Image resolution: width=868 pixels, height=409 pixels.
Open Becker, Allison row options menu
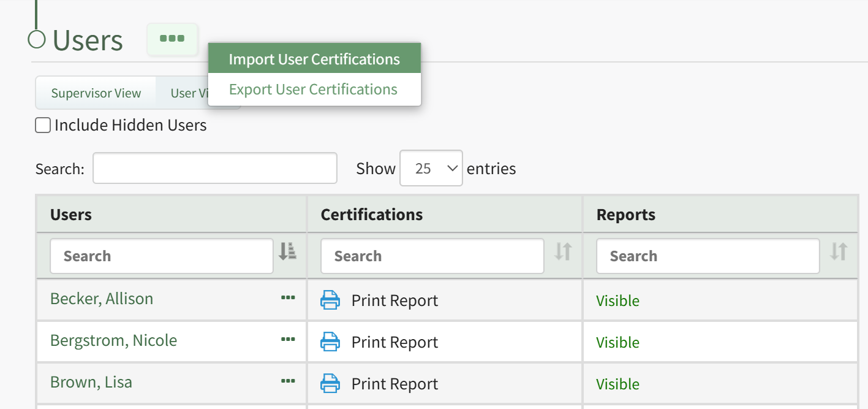tap(288, 298)
